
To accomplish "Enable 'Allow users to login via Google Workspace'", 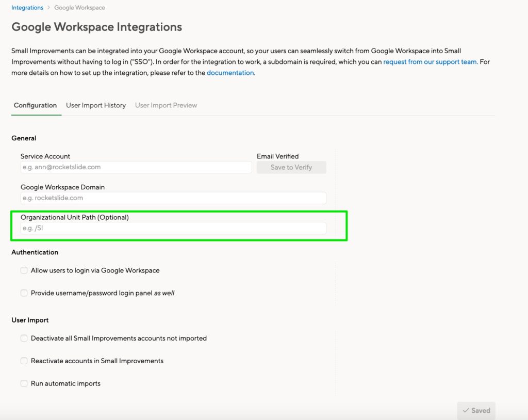I will click(24, 270).
